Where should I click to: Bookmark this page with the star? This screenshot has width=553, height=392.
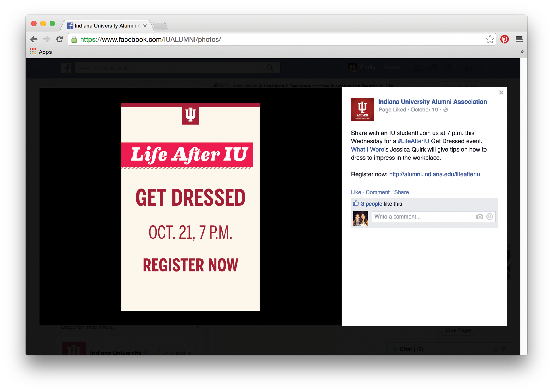[x=490, y=39]
